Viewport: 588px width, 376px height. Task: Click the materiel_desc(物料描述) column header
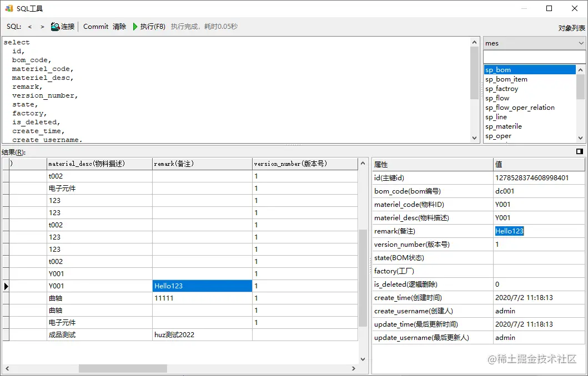click(x=100, y=164)
